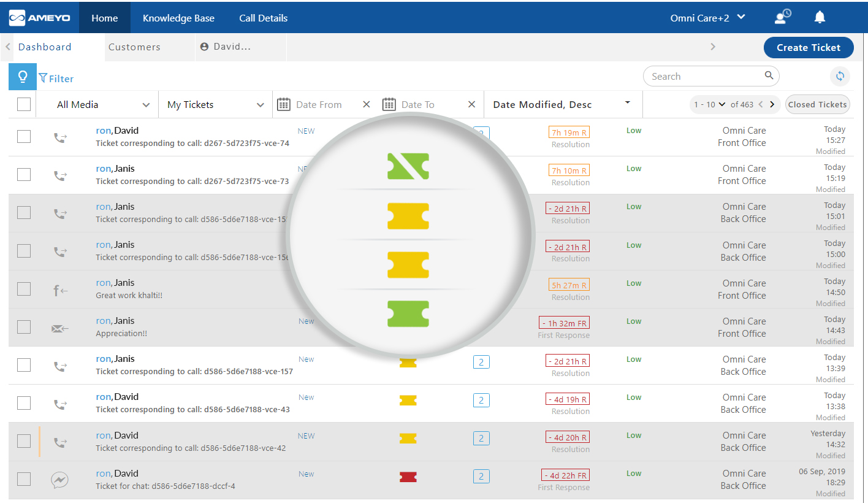Click into the Search input field

pos(705,77)
